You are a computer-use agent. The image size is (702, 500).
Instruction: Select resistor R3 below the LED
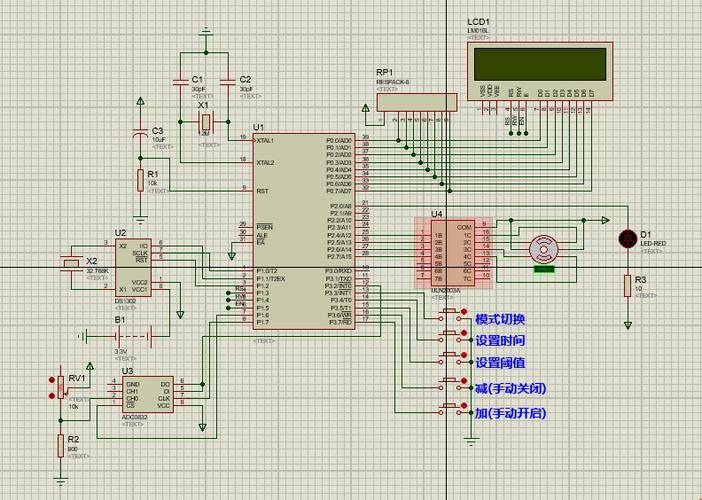(x=628, y=286)
